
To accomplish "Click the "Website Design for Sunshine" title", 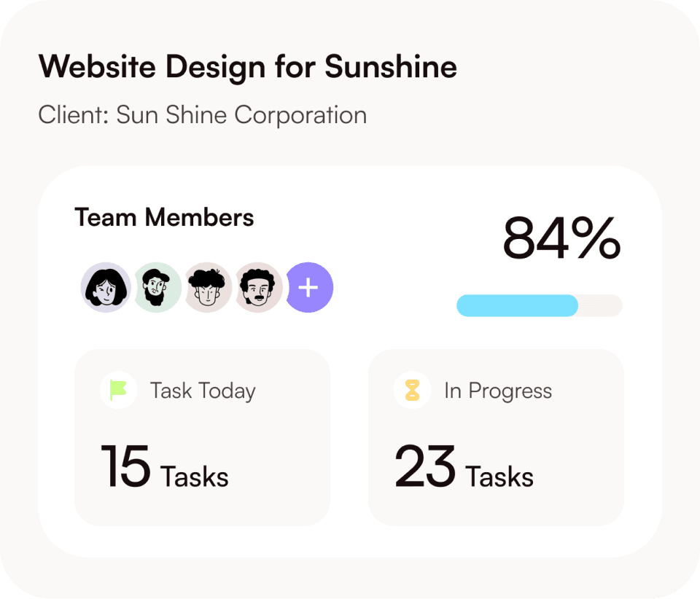I will [247, 67].
